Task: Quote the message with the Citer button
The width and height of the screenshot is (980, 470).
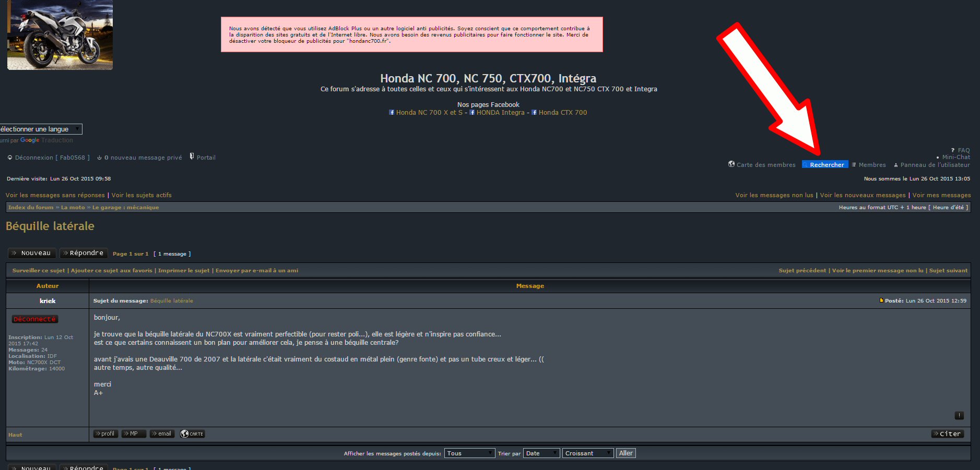Action: (947, 434)
